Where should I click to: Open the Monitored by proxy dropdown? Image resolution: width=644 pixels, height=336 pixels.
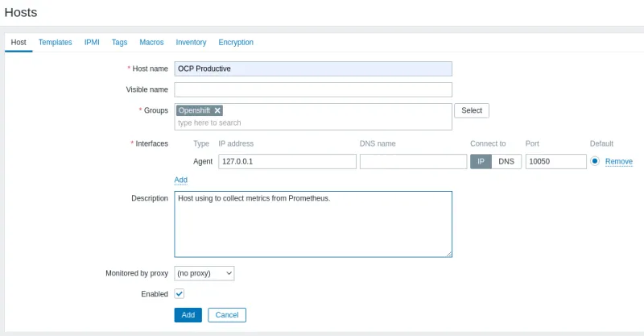coord(204,273)
